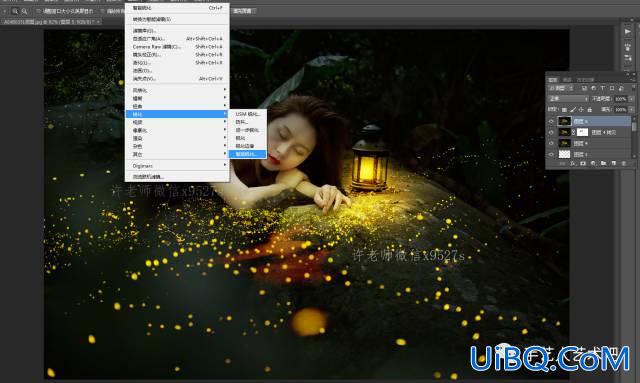Click the play button in collapsed side panel
This screenshot has height=383, width=640.
628,32
